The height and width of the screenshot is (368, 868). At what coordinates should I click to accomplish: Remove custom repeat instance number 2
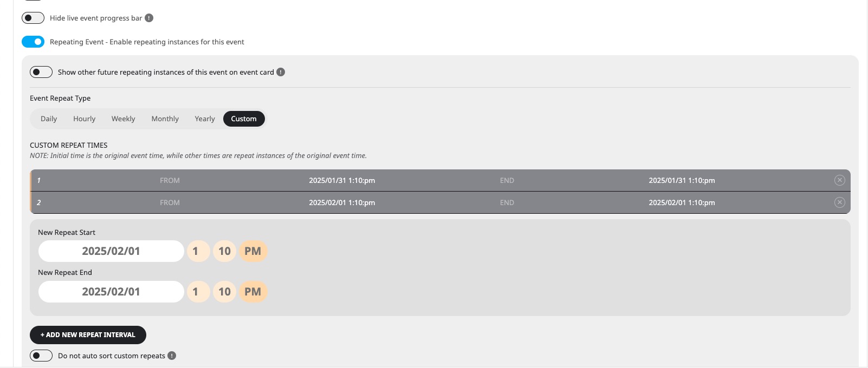tap(839, 202)
